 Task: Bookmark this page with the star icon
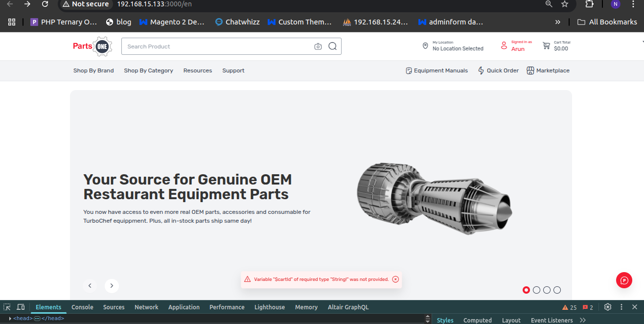565,4
